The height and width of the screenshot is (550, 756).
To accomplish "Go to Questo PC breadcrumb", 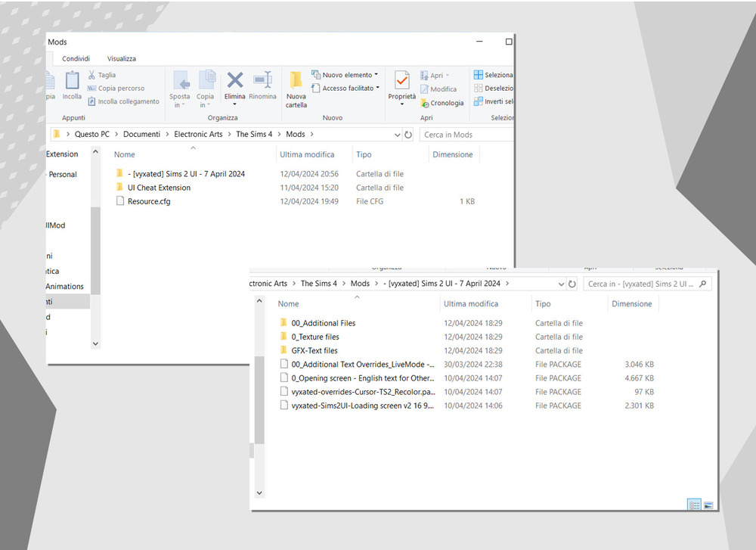I will click(92, 134).
